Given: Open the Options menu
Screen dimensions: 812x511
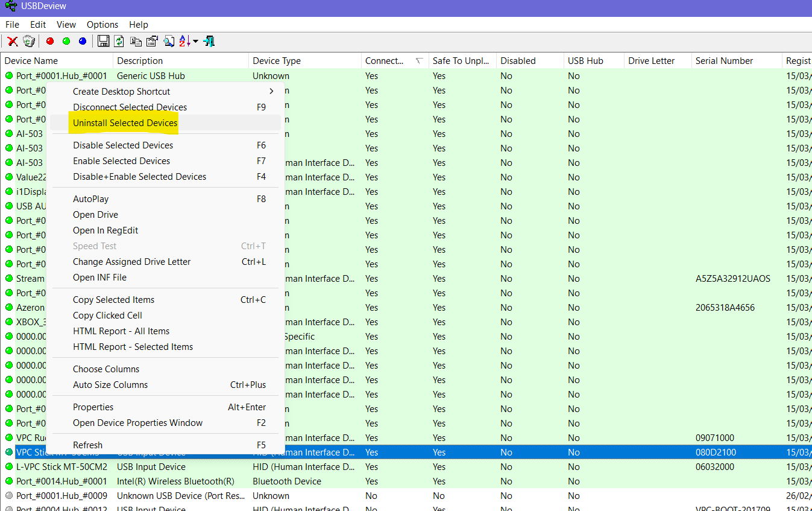Looking at the screenshot, I should coord(102,25).
